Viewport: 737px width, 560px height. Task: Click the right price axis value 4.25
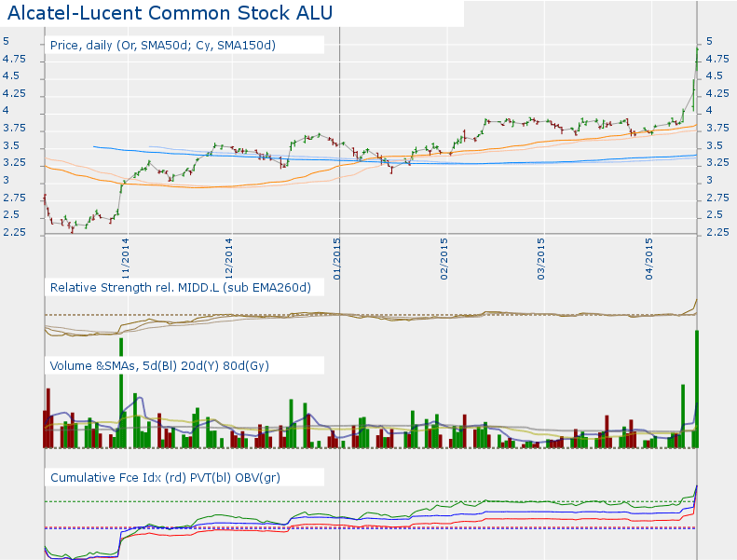pyautogui.click(x=717, y=93)
